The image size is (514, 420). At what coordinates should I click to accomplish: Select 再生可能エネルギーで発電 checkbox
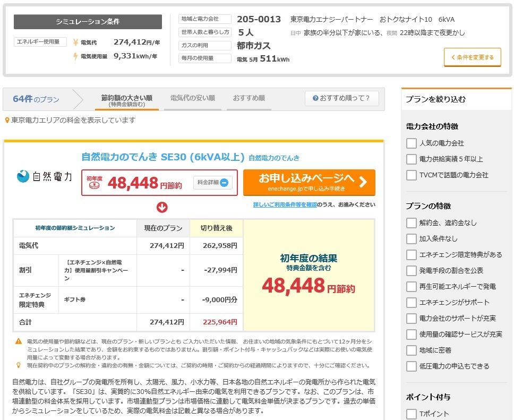412,287
